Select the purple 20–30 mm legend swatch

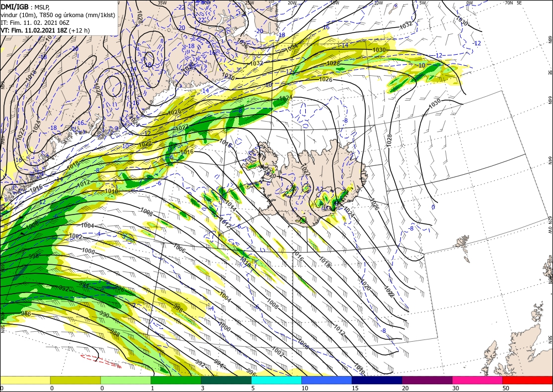[427, 380]
